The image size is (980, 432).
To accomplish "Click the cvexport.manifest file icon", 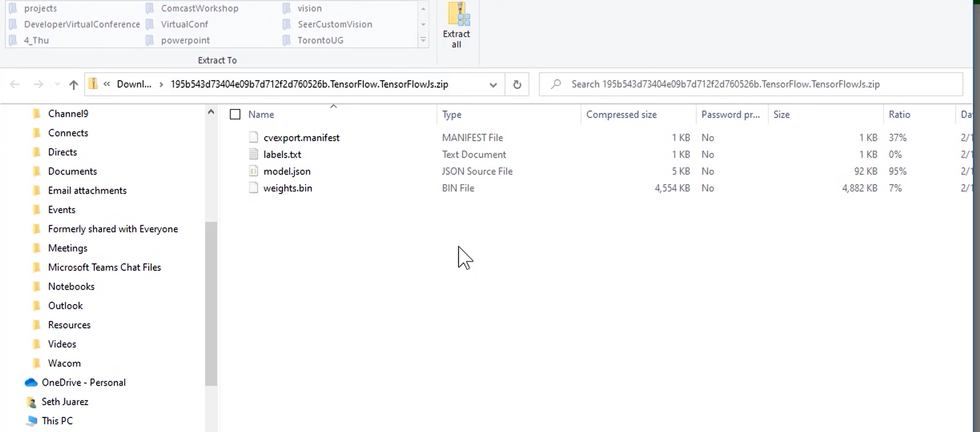I will [x=253, y=137].
